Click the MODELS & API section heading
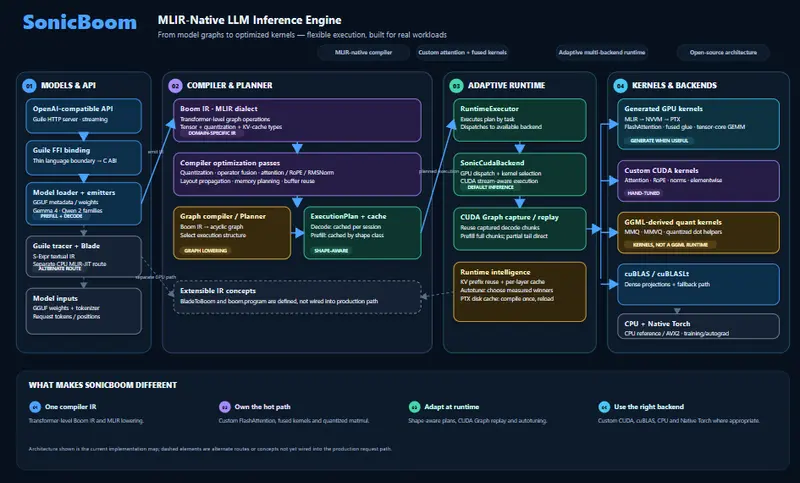Image resolution: width=800 pixels, height=483 pixels. 68,85
